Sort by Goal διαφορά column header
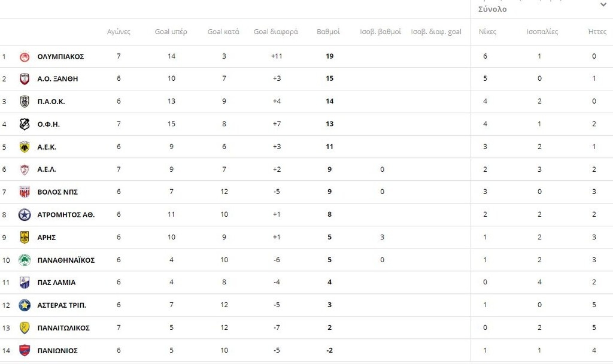This screenshot has width=613, height=364. pos(275,32)
